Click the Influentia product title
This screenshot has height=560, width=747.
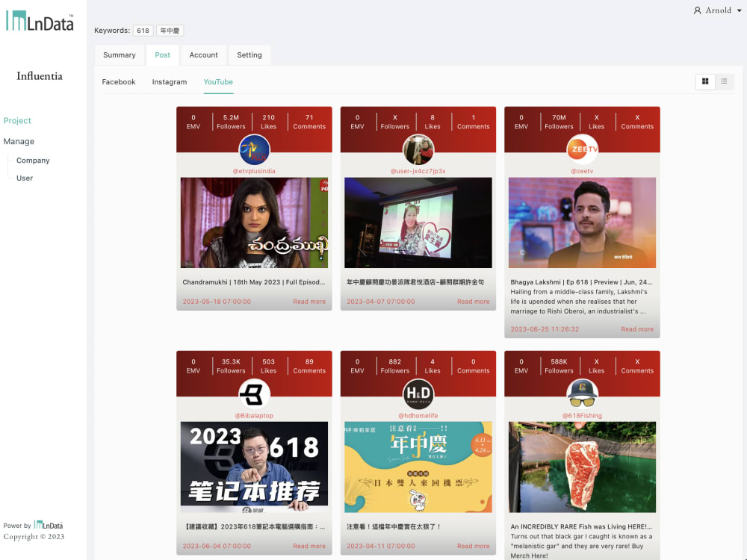(x=40, y=76)
